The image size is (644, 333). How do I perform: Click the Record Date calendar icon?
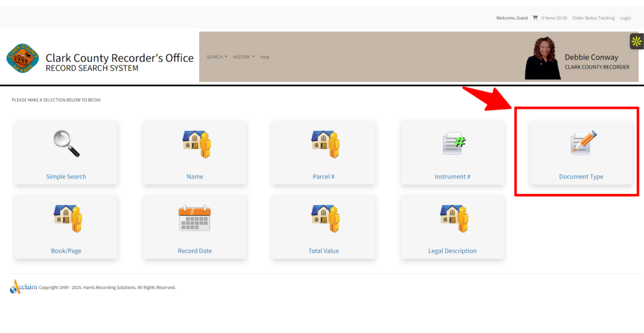click(x=194, y=218)
